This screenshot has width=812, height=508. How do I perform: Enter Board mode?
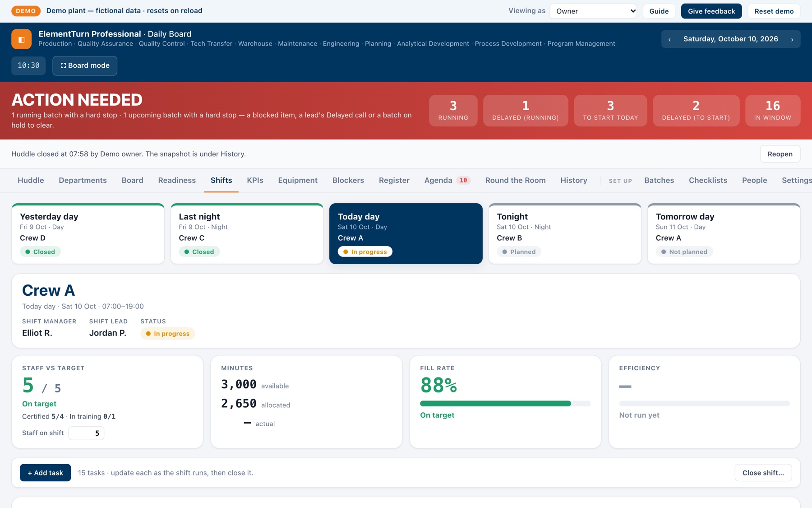(85, 65)
